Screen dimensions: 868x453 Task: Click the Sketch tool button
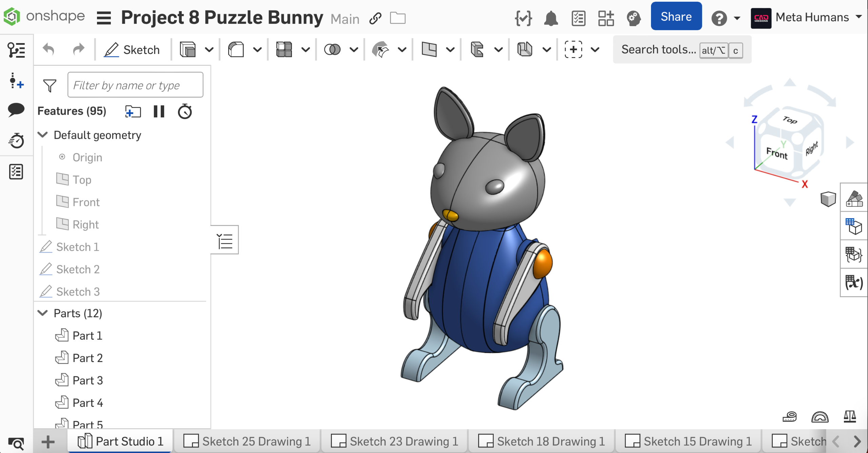132,50
